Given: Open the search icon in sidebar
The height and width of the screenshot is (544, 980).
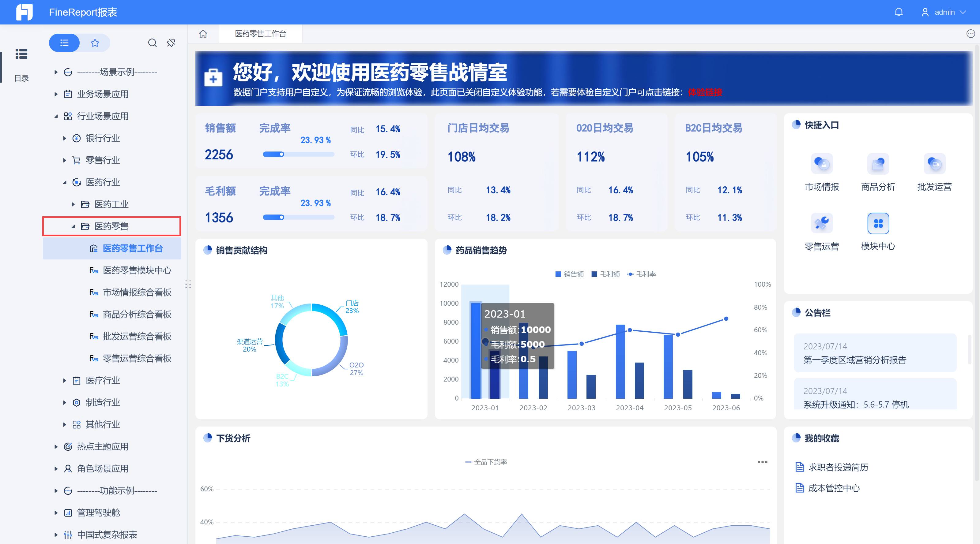Looking at the screenshot, I should 152,43.
